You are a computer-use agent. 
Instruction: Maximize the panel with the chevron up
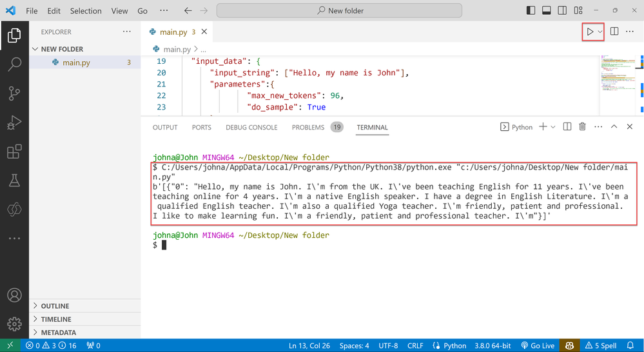614,127
